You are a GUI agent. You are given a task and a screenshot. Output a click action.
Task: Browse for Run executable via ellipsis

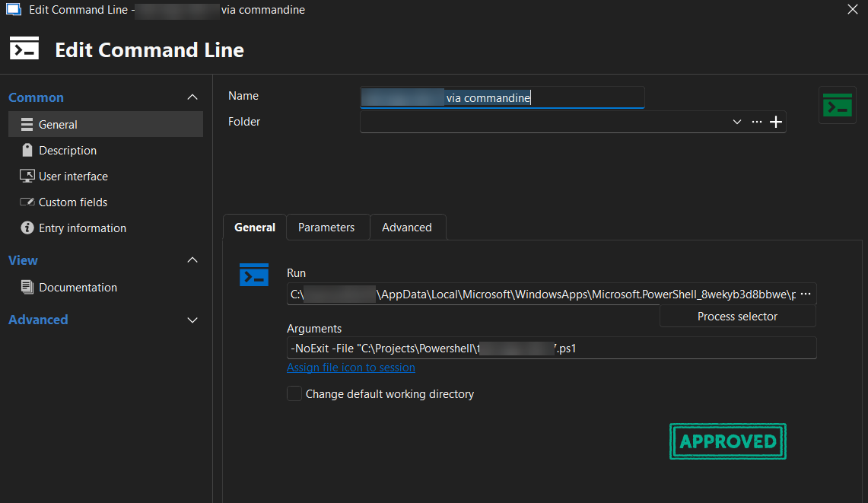click(806, 294)
